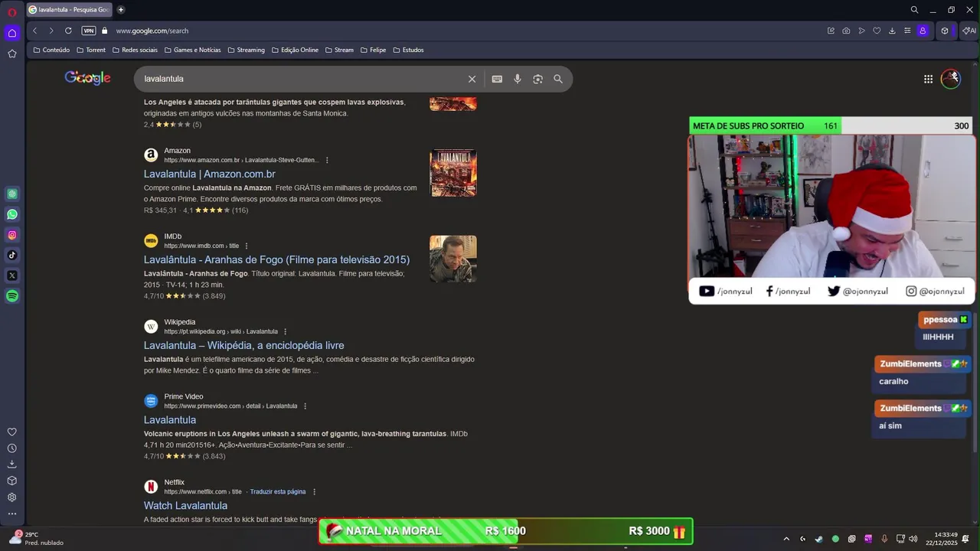Search by image with Lens icon
Screen dimensions: 980x551
point(537,79)
